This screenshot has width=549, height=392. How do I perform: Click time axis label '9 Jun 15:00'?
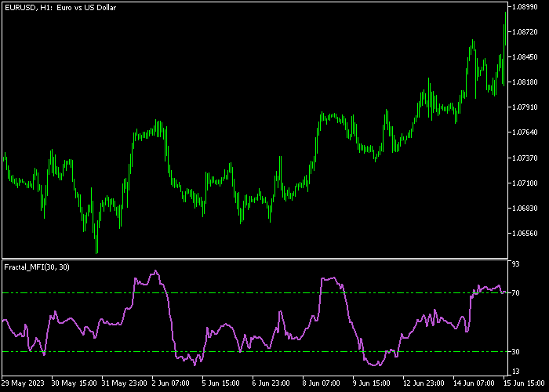coord(372,383)
